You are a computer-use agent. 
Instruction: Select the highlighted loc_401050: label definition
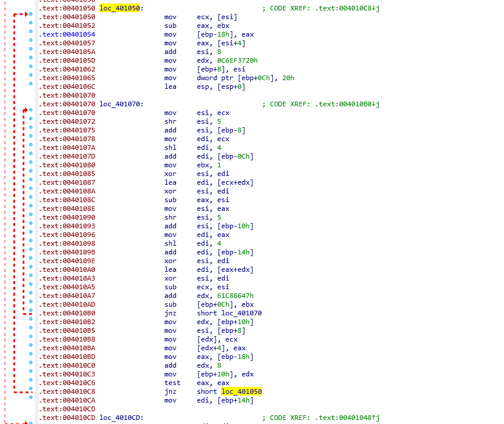coord(121,8)
